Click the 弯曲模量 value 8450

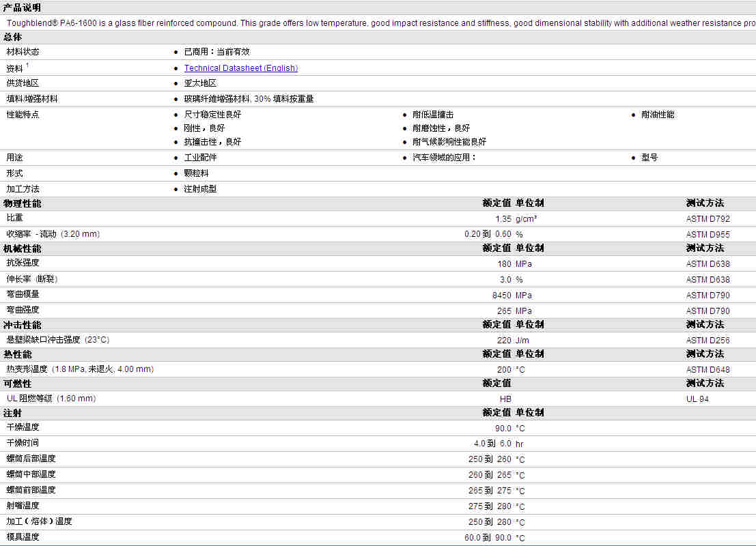click(501, 296)
